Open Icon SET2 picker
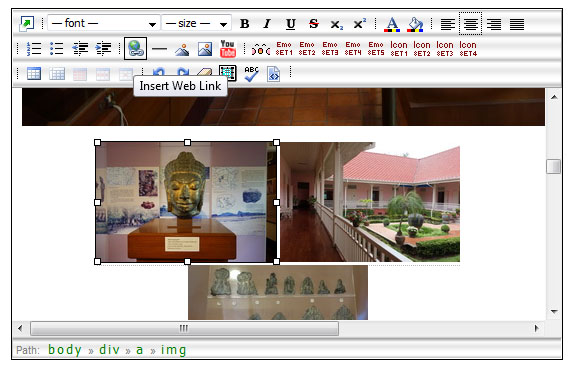This screenshot has height=366, width=573. click(422, 49)
